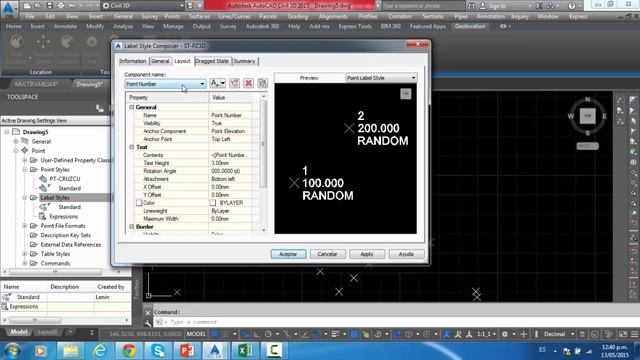Toggle grid display in the status bar
The width and height of the screenshot is (640, 360).
pos(214,334)
